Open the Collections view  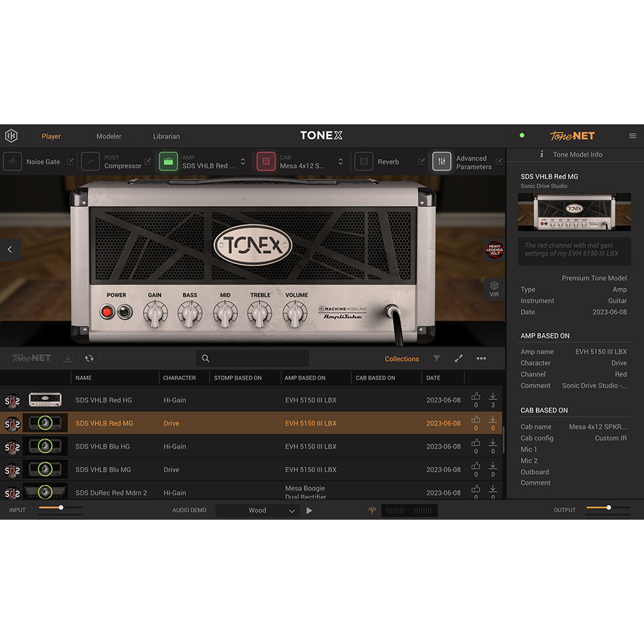tap(402, 359)
